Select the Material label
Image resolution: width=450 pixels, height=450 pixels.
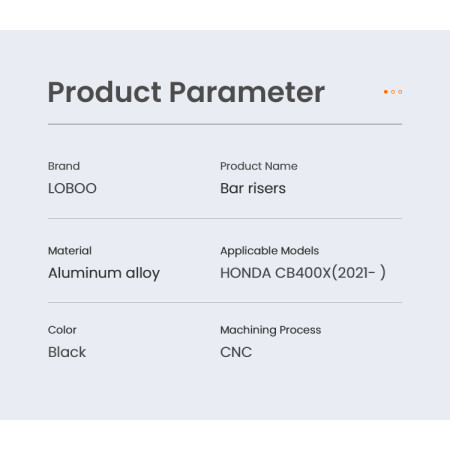[x=70, y=251]
